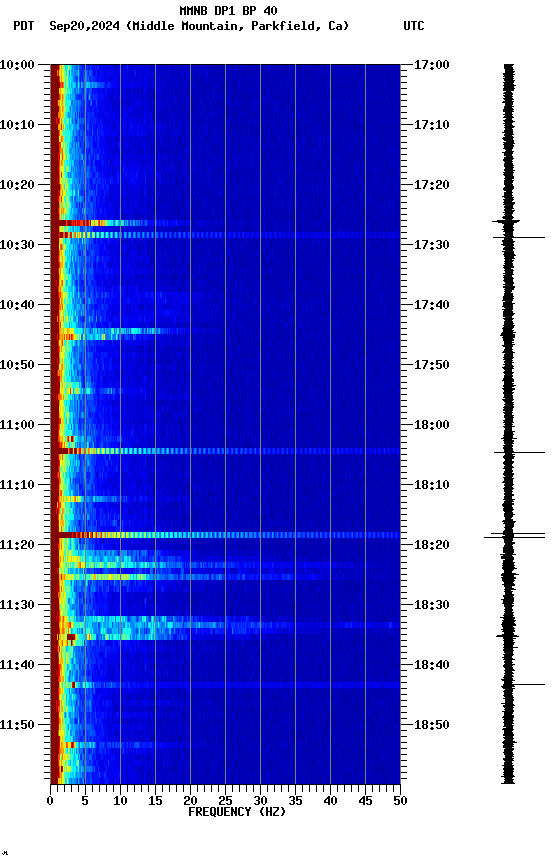Click the 18:00 UTC time label
552x864 pixels.
431,425
